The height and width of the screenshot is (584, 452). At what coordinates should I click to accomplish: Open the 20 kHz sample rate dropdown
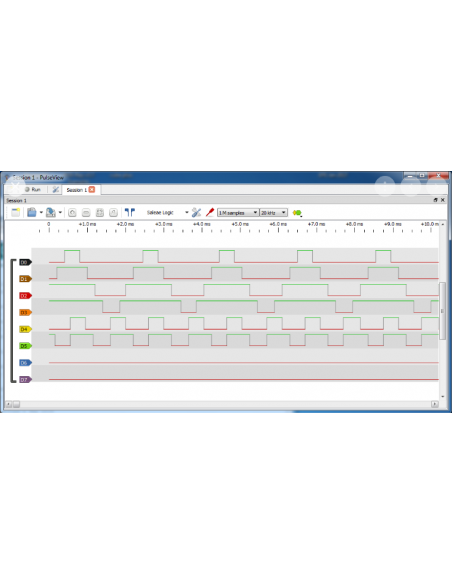coord(273,213)
